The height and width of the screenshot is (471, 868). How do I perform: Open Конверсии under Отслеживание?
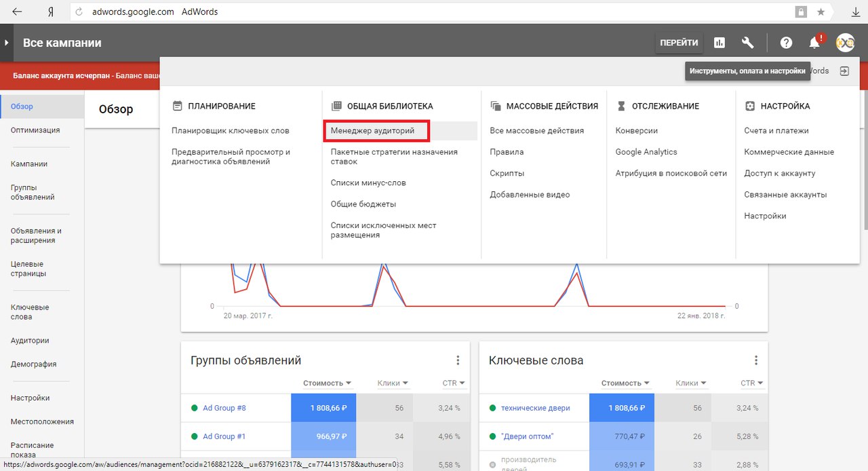click(637, 130)
